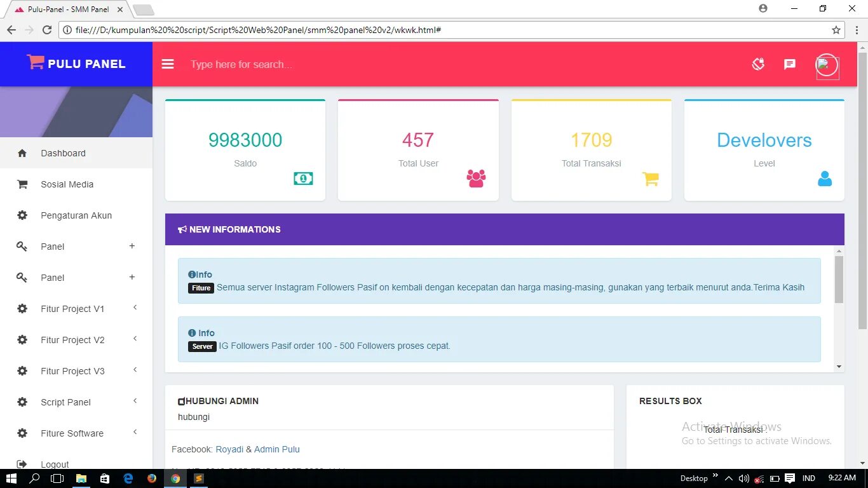The width and height of the screenshot is (868, 488).
Task: Launch File Explorer from the taskbar
Action: [81, 478]
